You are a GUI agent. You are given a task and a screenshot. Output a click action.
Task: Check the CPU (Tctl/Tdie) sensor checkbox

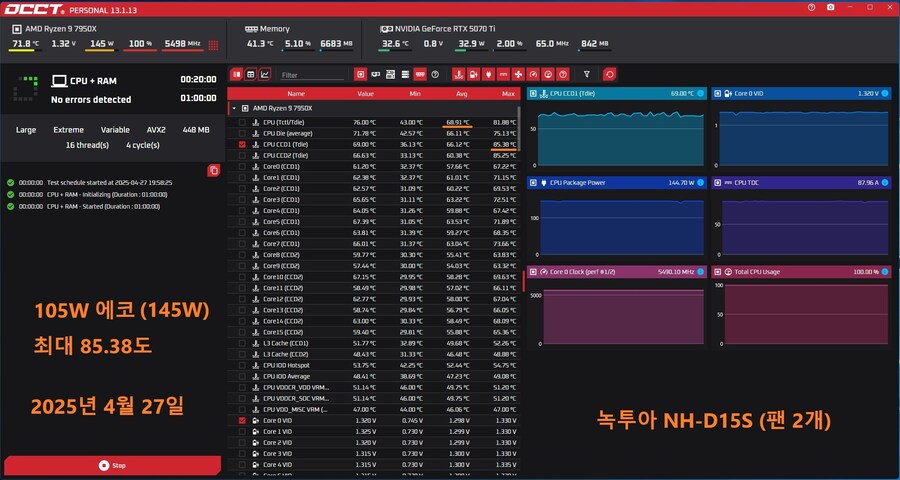click(x=242, y=122)
